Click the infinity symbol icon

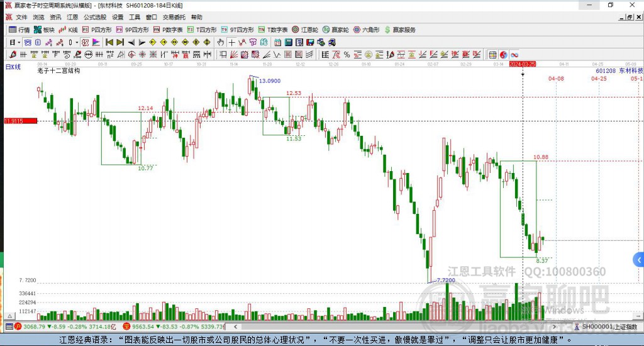pyautogui.click(x=514, y=55)
